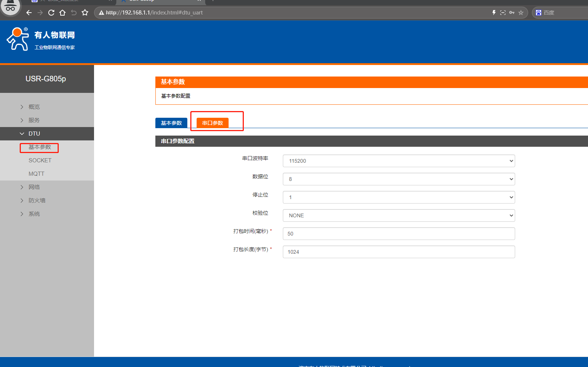The width and height of the screenshot is (588, 367).
Task: Click the lightning speed-mode icon in address bar
Action: [494, 13]
